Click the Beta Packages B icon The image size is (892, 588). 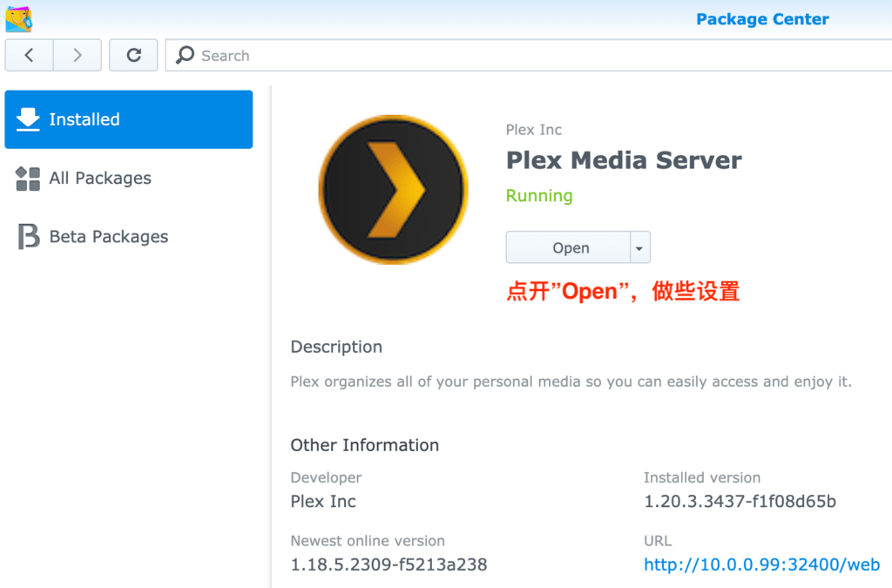point(29,237)
